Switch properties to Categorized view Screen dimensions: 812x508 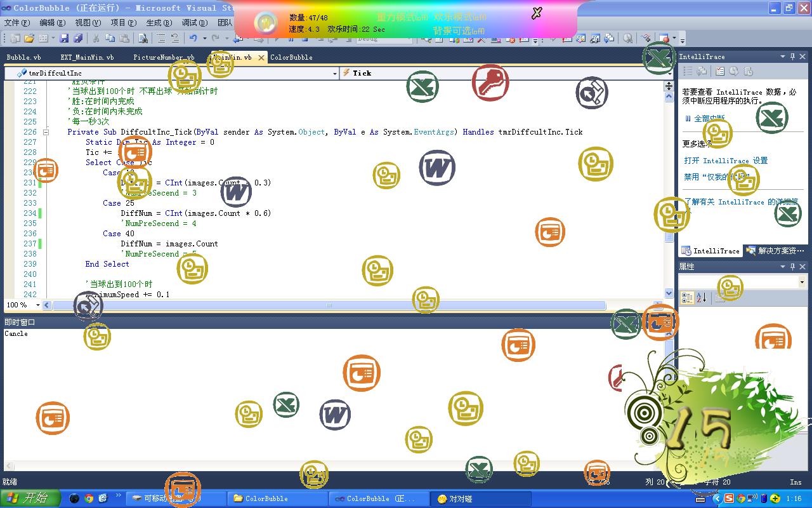point(687,297)
